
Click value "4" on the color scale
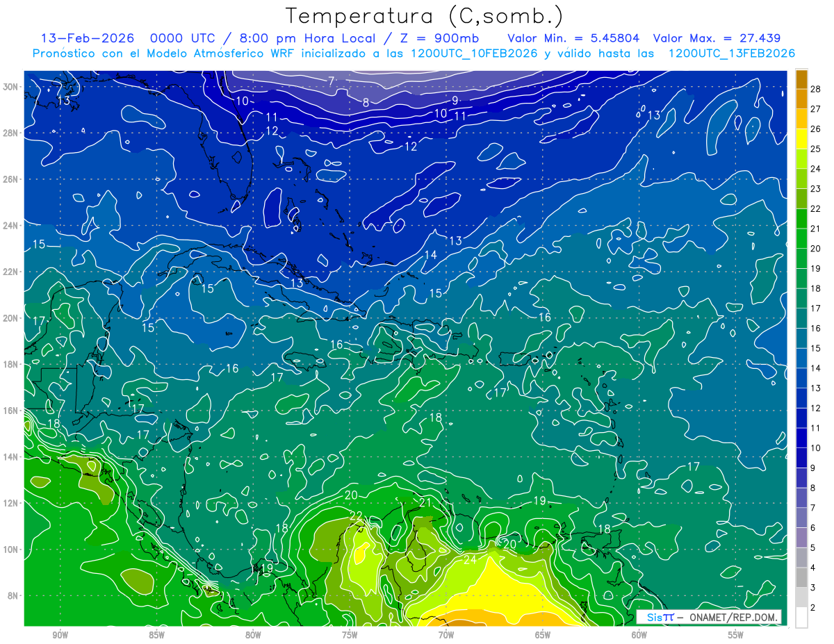(x=813, y=568)
